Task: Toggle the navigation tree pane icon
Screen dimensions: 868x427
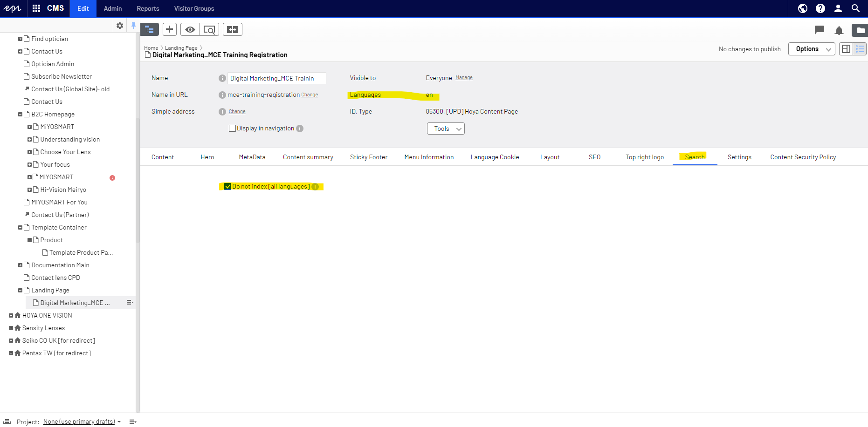Action: click(x=150, y=30)
